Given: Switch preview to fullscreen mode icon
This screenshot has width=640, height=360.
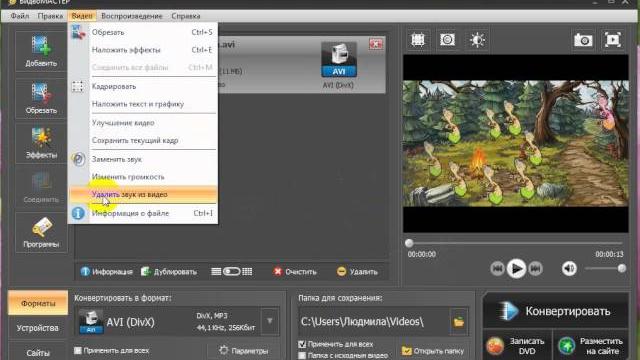Looking at the screenshot, I should pyautogui.click(x=613, y=40).
